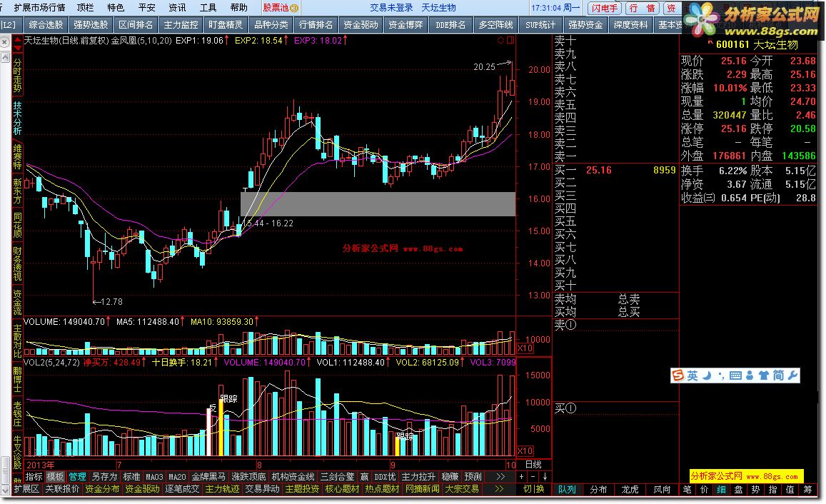Open the 资金分布 tab

[x=102, y=488]
